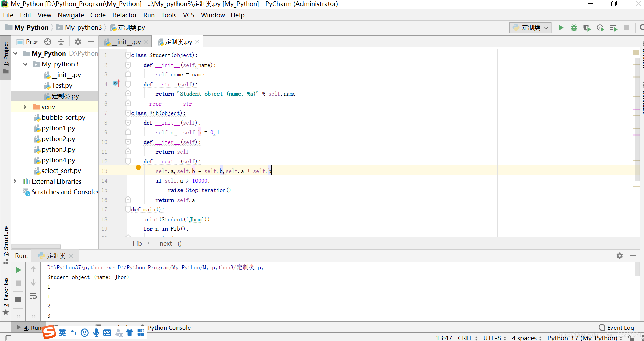Open Sogou emoji smiley icon
This screenshot has width=644, height=341.
85,333
